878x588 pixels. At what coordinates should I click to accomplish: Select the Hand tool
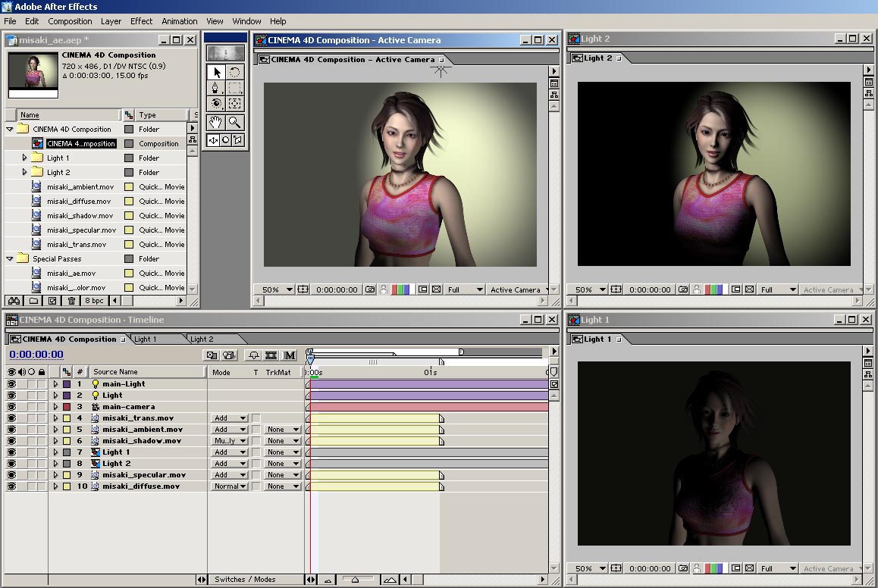[217, 122]
